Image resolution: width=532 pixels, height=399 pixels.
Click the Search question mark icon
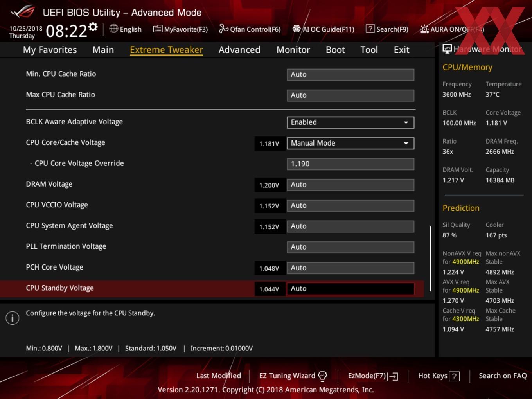[x=370, y=29]
